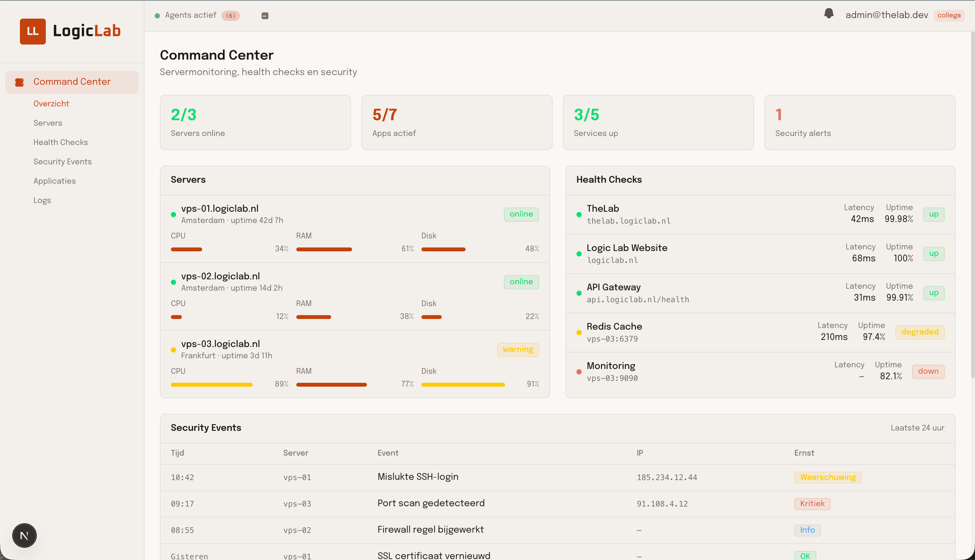Expand the Agents actief (6) counter

(231, 15)
